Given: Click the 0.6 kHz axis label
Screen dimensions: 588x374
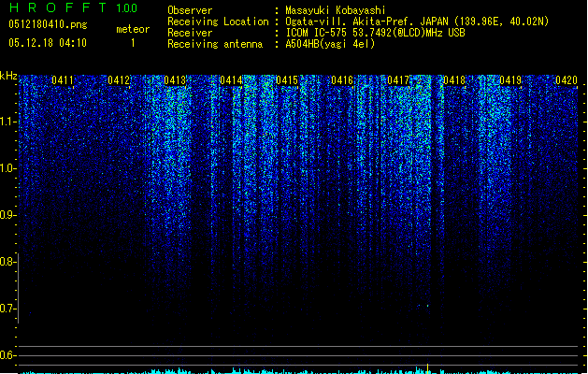Looking at the screenshot, I should pyautogui.click(x=7, y=355).
